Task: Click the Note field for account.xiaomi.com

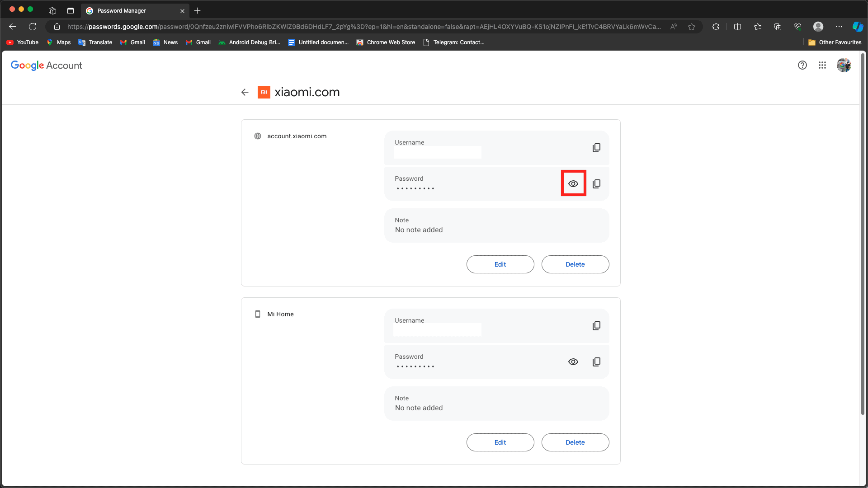Action: point(496,225)
